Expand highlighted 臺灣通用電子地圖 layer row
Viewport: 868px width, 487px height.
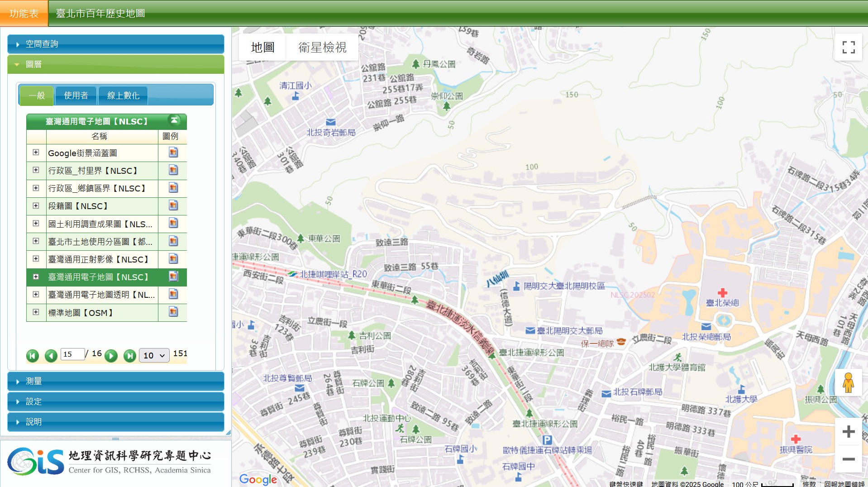[36, 277]
